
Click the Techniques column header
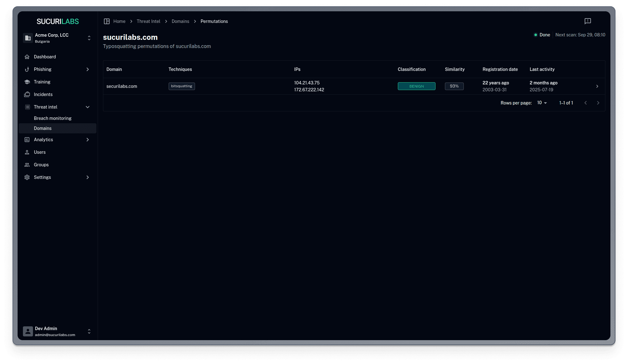(180, 69)
